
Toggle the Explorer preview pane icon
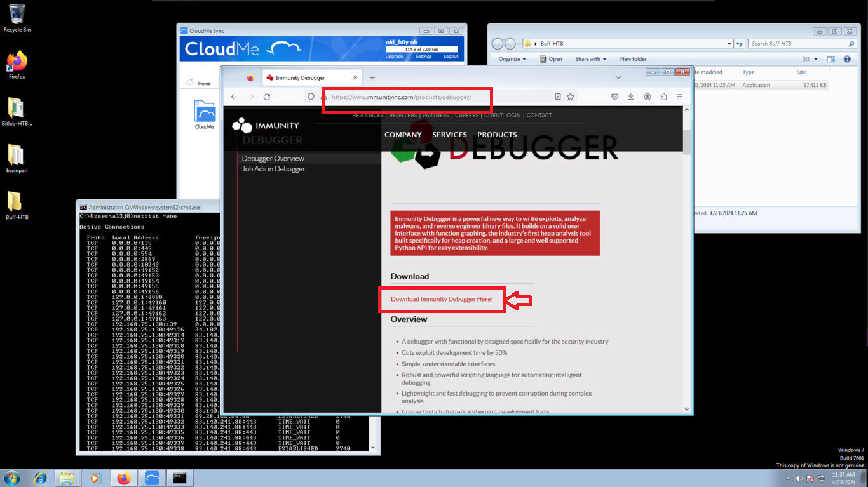831,59
